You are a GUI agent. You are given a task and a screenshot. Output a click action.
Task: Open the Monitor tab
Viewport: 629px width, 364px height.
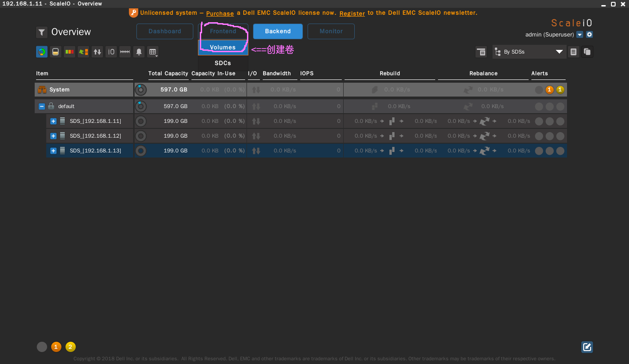point(331,31)
